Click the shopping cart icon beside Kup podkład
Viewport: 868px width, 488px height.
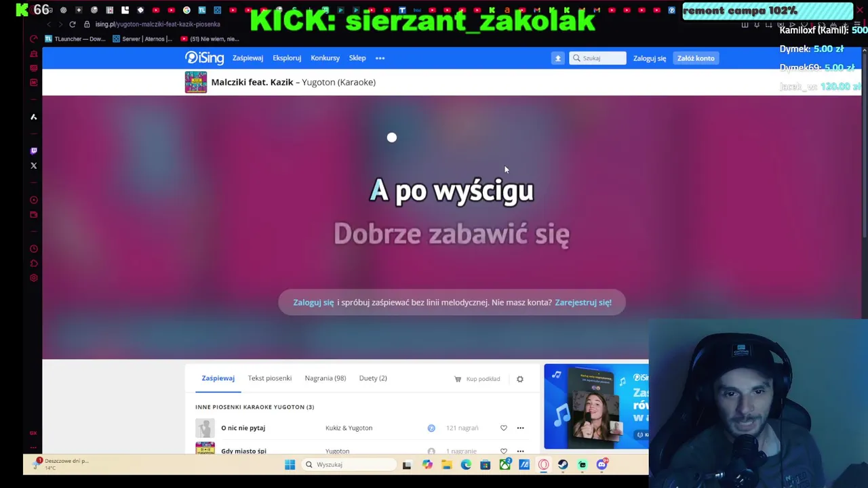coord(458,379)
